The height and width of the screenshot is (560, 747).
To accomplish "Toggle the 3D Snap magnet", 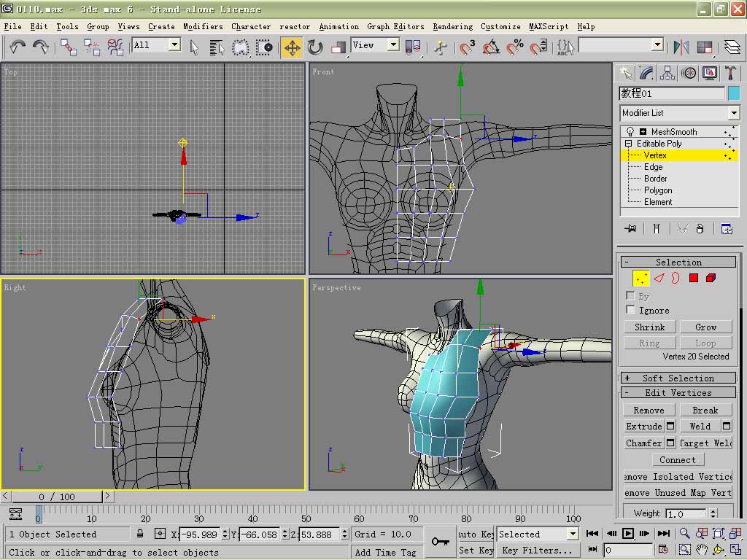I will pyautogui.click(x=467, y=47).
